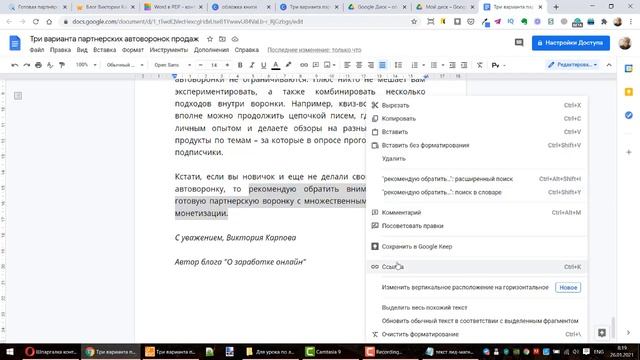Click the font size field showing 14

click(x=214, y=65)
